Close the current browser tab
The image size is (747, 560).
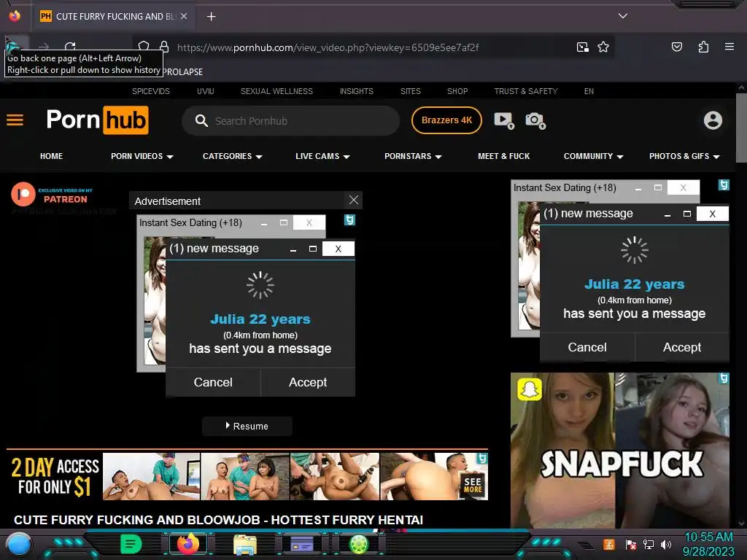pyautogui.click(x=184, y=16)
